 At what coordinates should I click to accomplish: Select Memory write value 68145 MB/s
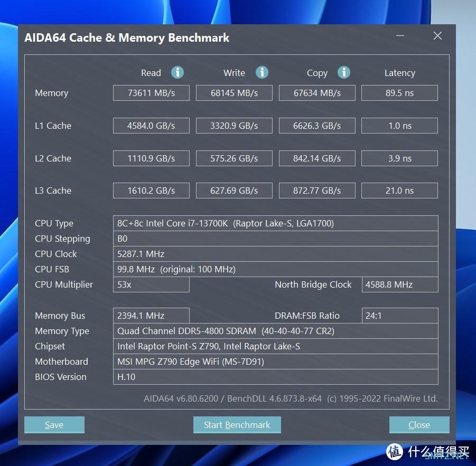(234, 93)
